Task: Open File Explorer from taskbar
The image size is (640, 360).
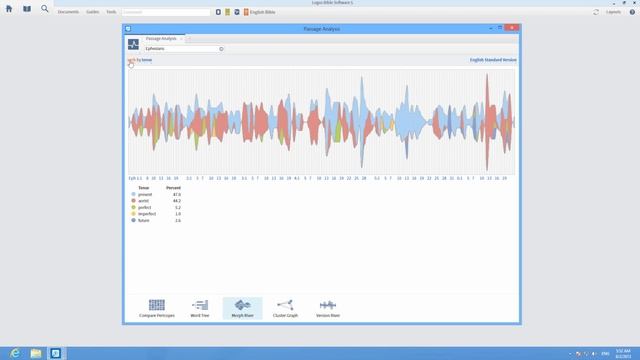Action: 36,353
